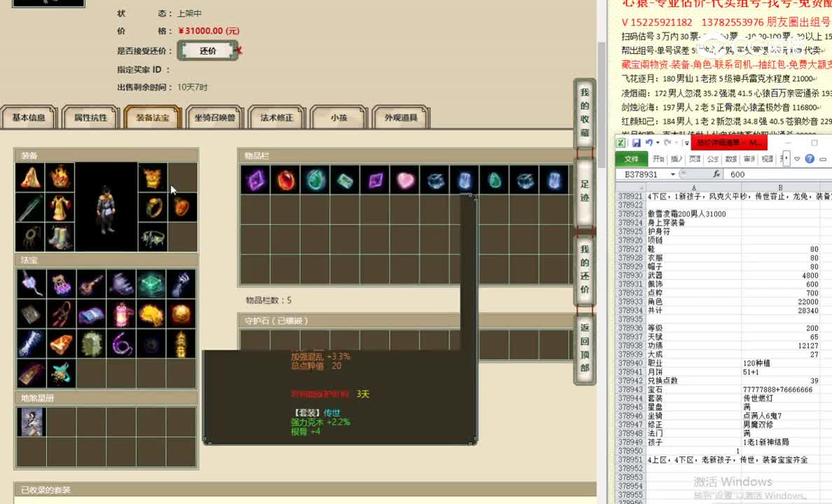This screenshot has width=832, height=504.
Task: Open the Quick Access Toolbar customize dropdown
Action: tap(686, 143)
